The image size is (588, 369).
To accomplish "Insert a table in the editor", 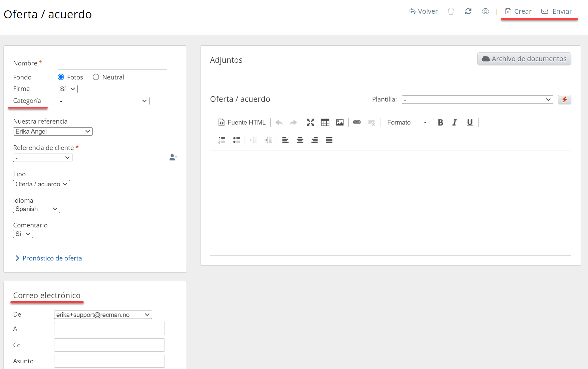I will pos(325,123).
